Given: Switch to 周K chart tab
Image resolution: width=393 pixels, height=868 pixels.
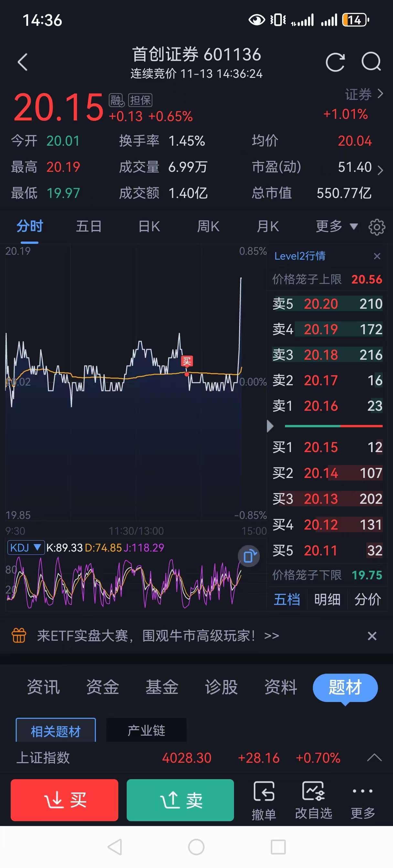Looking at the screenshot, I should [208, 226].
